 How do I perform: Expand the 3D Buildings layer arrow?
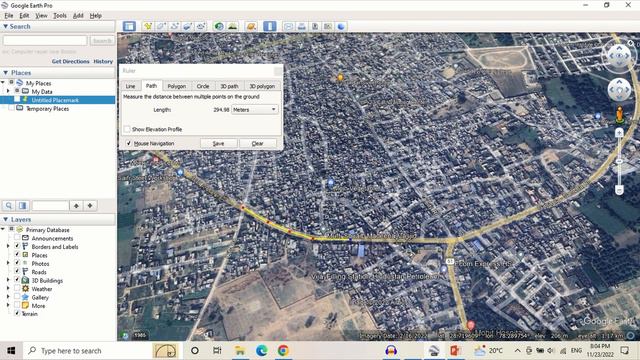coord(9,280)
